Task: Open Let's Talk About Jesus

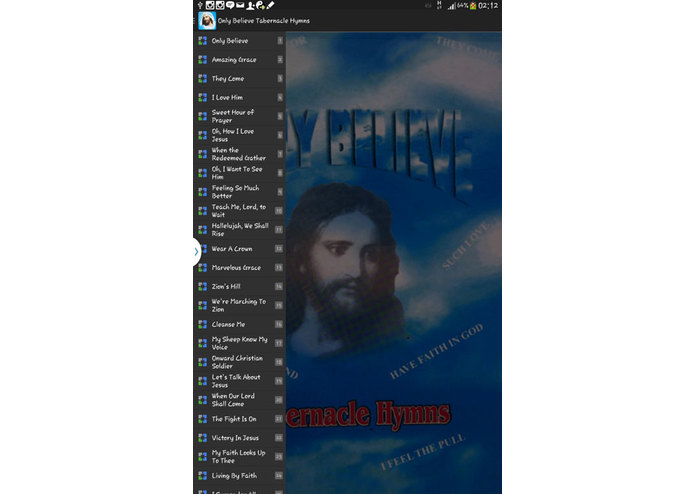Action: (x=239, y=381)
